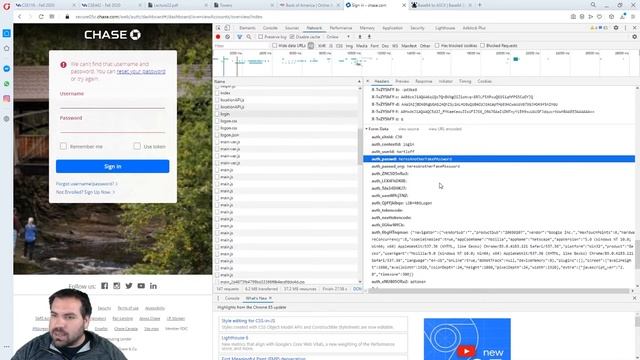640x360 pixels.
Task: Open network settings gear icon
Action: click(x=634, y=37)
